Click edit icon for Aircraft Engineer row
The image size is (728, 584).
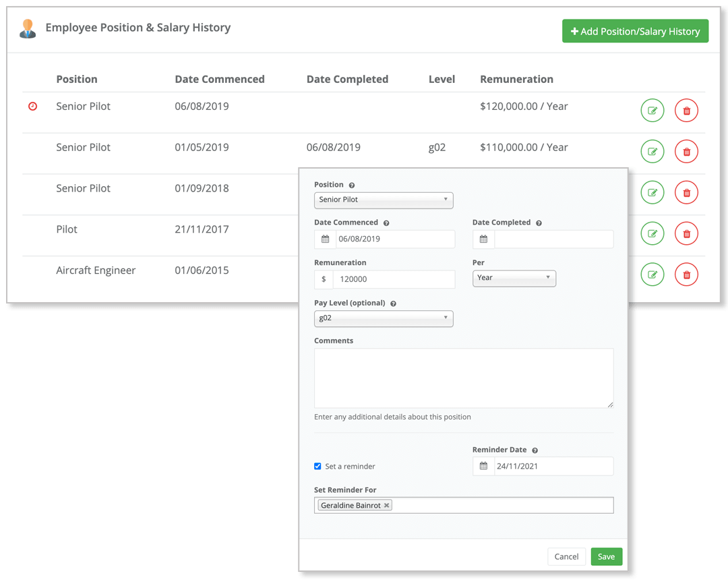tap(652, 274)
